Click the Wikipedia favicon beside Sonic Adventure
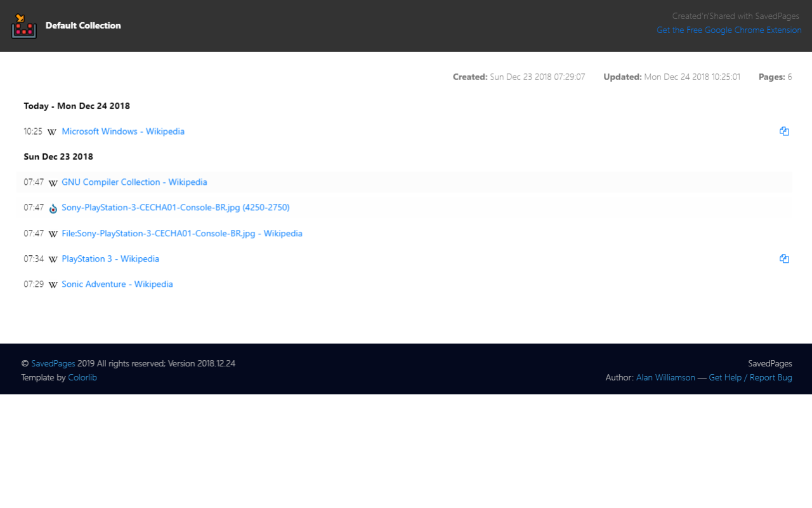Screen dimensions: 812x508 (x=53, y=284)
